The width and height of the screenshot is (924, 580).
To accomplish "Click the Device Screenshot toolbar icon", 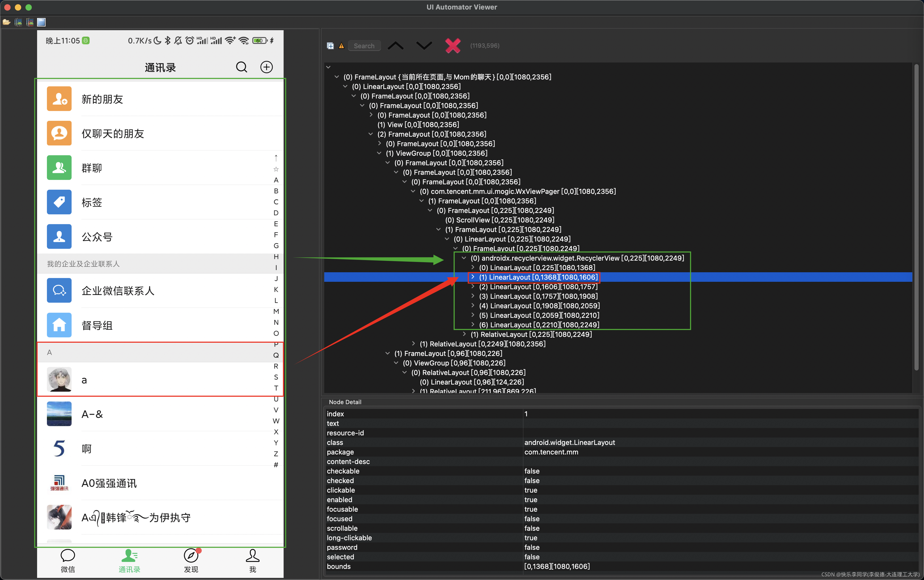I will 18,22.
